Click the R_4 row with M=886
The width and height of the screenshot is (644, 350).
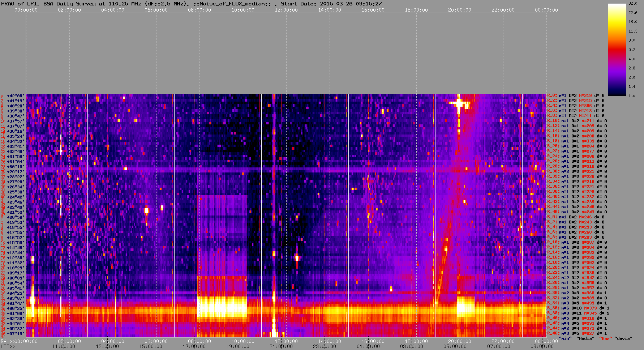tap(577, 106)
